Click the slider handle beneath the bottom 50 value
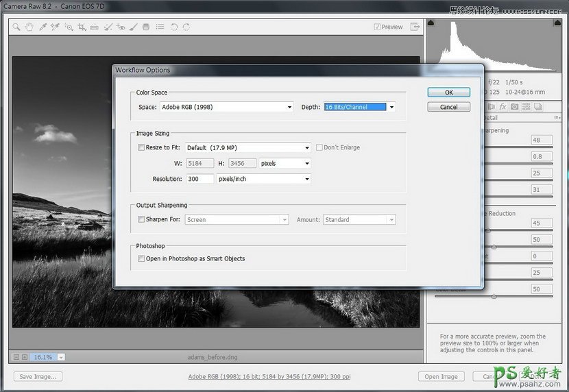This screenshot has height=392, width=569. (494, 297)
